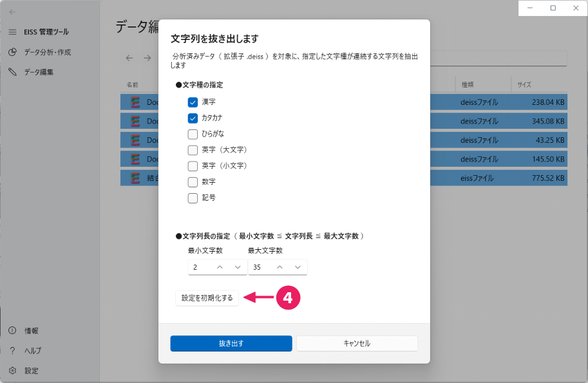Open the hamburger menu icon
The image size is (588, 383).
(x=12, y=32)
